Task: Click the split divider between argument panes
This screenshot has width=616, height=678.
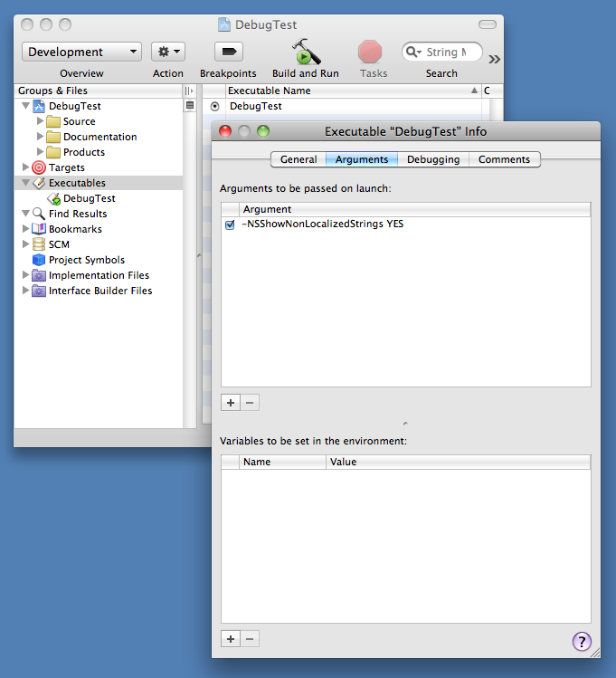Action: pyautogui.click(x=405, y=423)
